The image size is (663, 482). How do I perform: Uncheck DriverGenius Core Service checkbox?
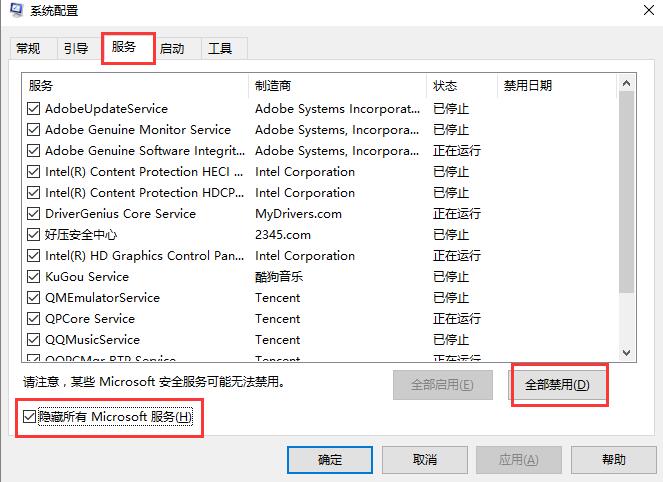[x=34, y=214]
